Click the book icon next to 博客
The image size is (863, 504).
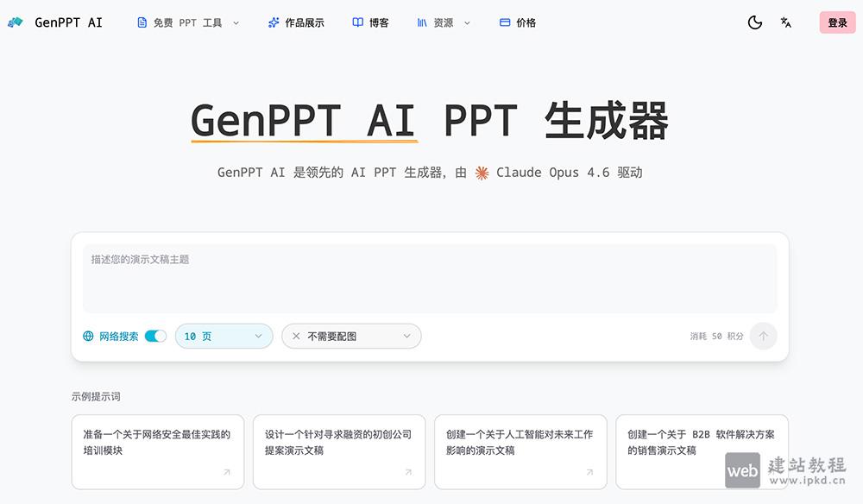coord(357,22)
